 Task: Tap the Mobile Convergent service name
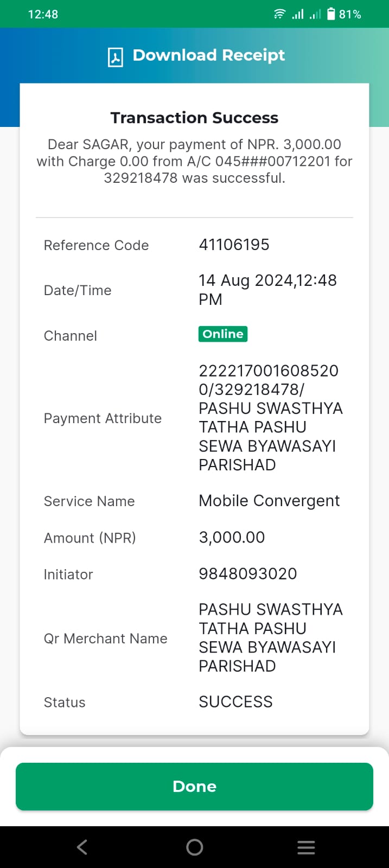[x=269, y=501]
